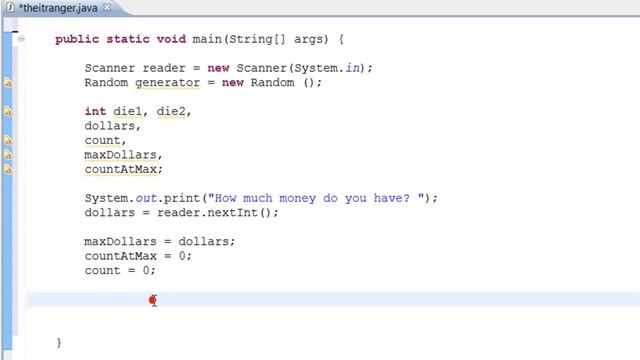Screen dimensions: 640x360
Task: Click 'maxDollars = dollars;' statement
Action: point(160,242)
